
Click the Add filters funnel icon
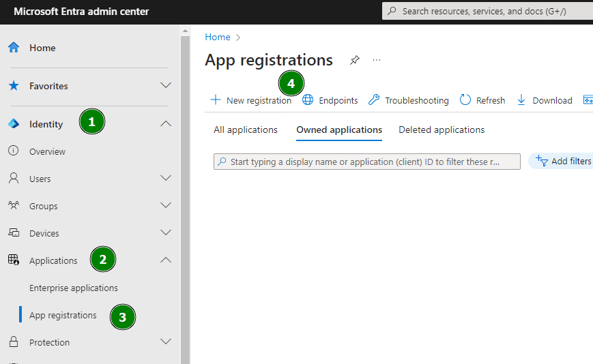point(542,161)
